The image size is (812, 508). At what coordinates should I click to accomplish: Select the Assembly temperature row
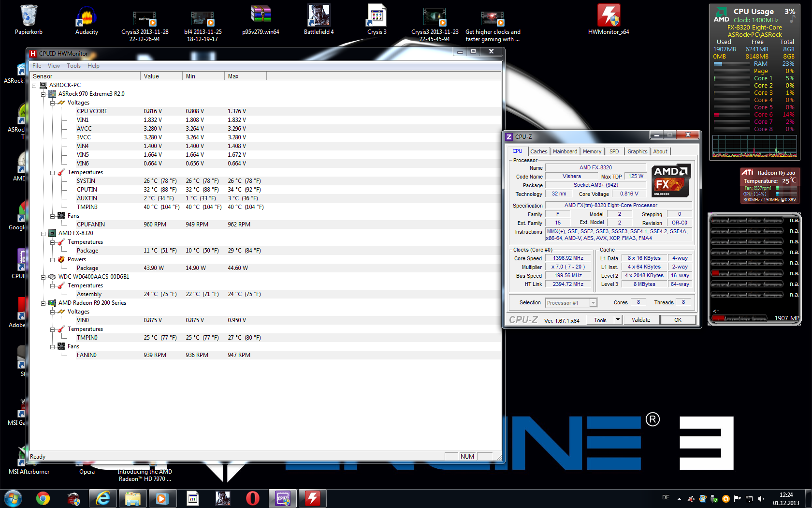coord(265,294)
